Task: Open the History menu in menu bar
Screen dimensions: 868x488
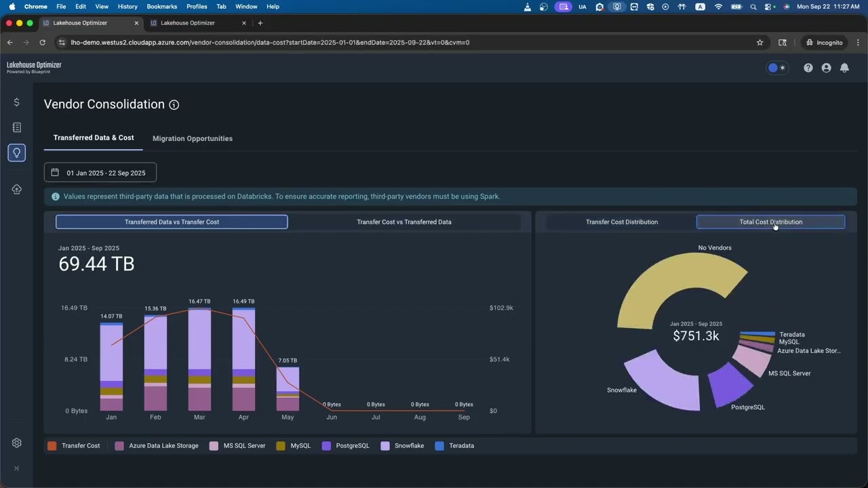Action: 127,6
